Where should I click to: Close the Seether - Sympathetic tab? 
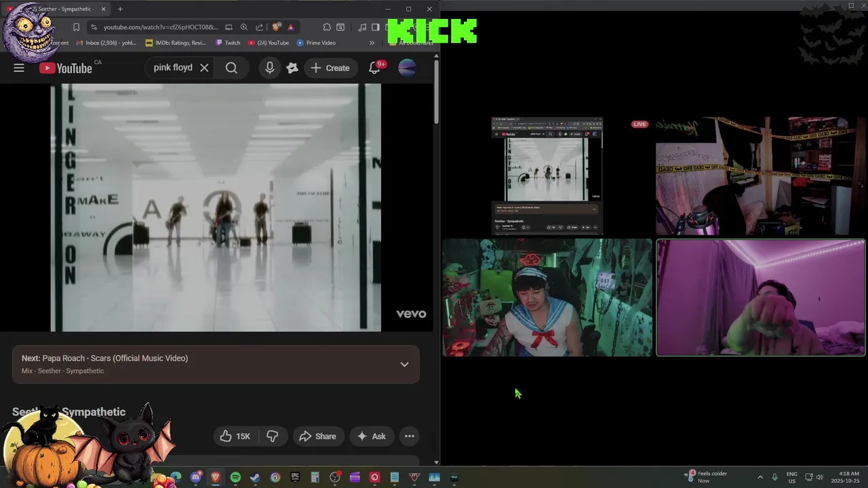pos(103,9)
